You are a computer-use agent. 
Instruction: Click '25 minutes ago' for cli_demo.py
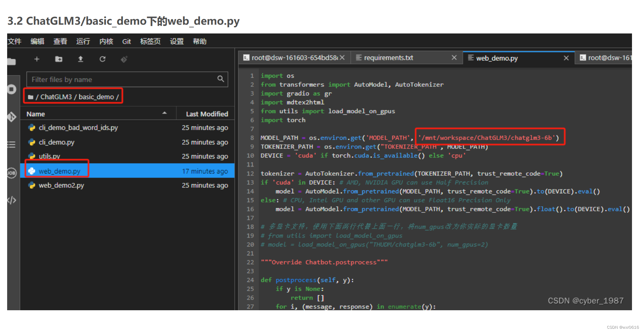205,142
